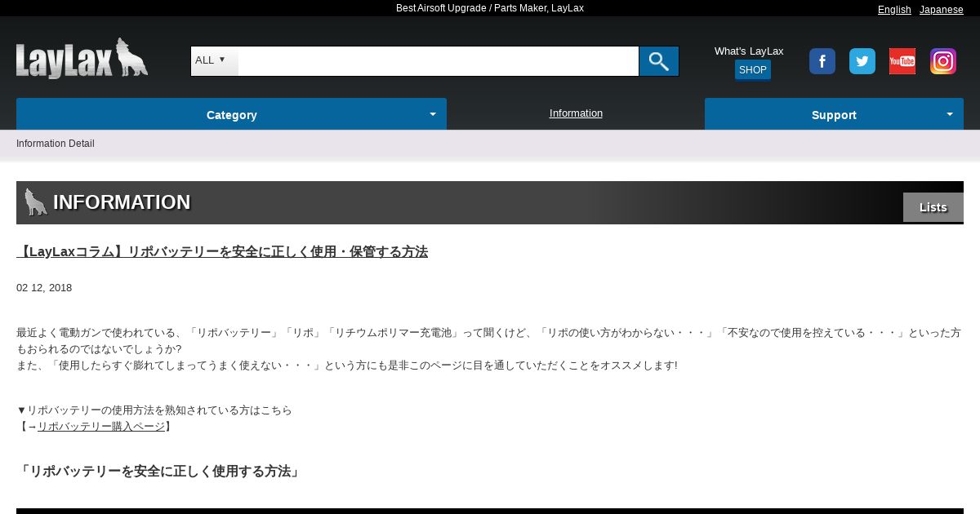This screenshot has height=514, width=980.
Task: Open the ALL search category dropdown
Action: (x=214, y=60)
